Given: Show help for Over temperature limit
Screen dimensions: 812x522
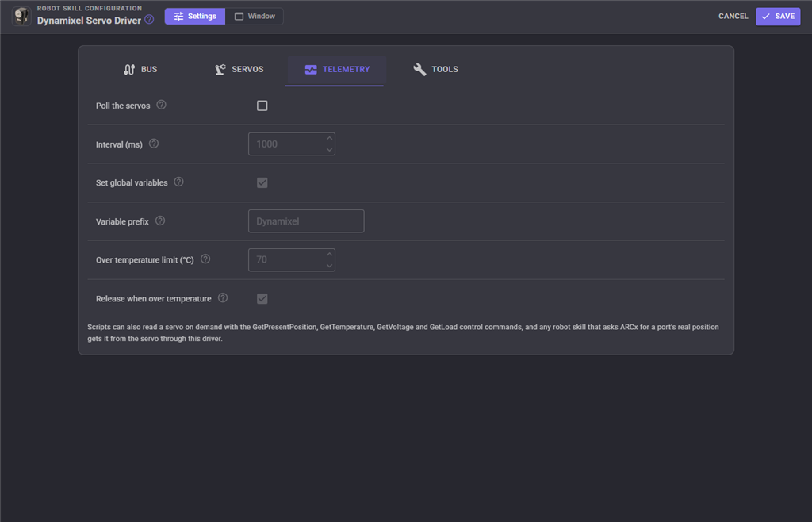Looking at the screenshot, I should pos(205,259).
